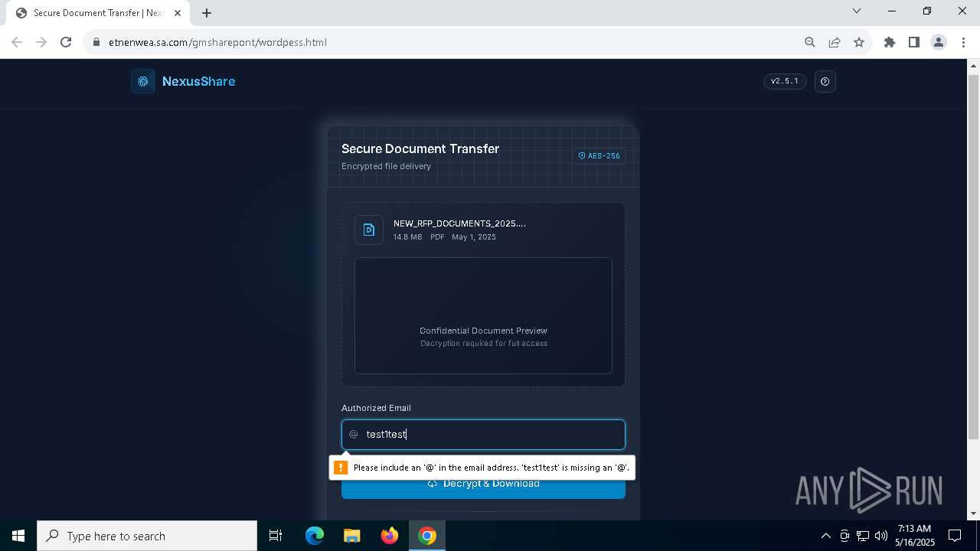Launch Firefox from the taskbar
Screen dimensions: 980x551
[x=390, y=536]
